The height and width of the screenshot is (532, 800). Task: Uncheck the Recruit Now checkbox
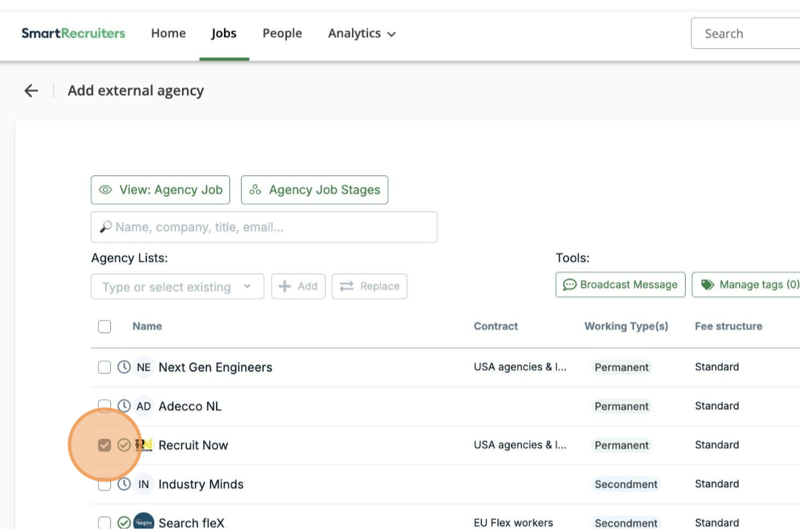point(105,445)
